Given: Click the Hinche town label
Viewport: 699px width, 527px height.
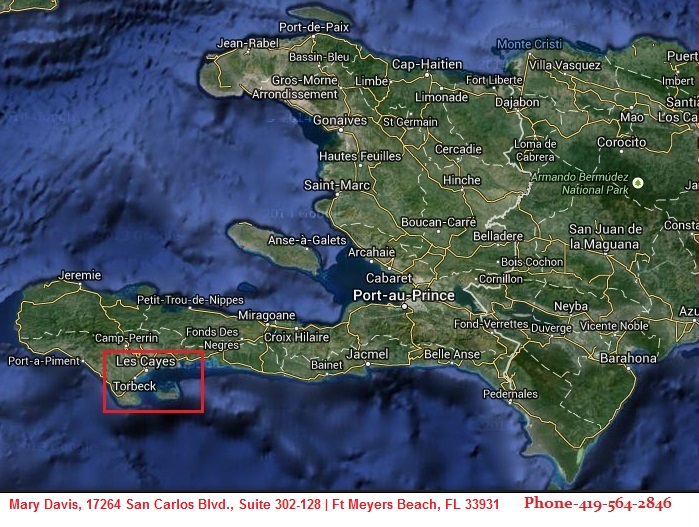Looking at the screenshot, I should pyautogui.click(x=462, y=180).
